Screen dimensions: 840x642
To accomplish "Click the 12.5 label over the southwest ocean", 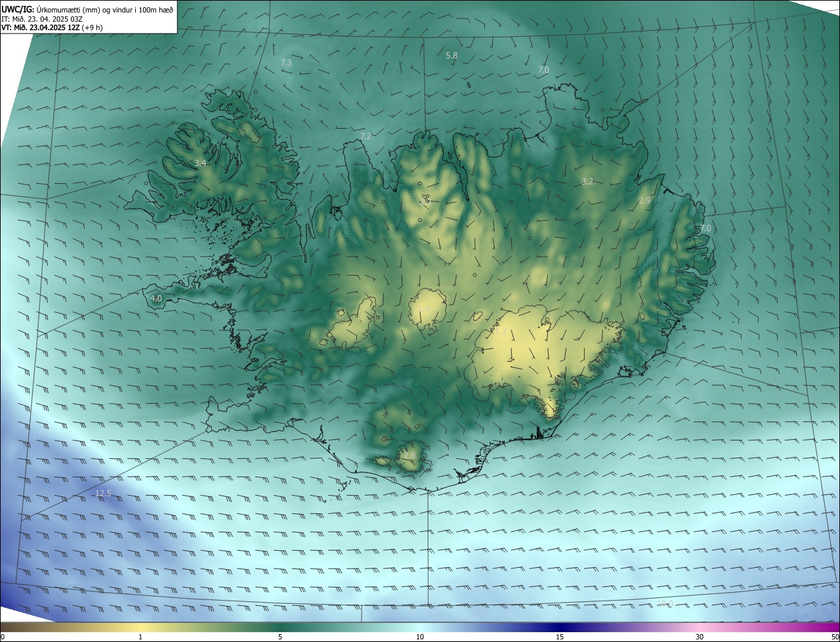I will 104,493.
